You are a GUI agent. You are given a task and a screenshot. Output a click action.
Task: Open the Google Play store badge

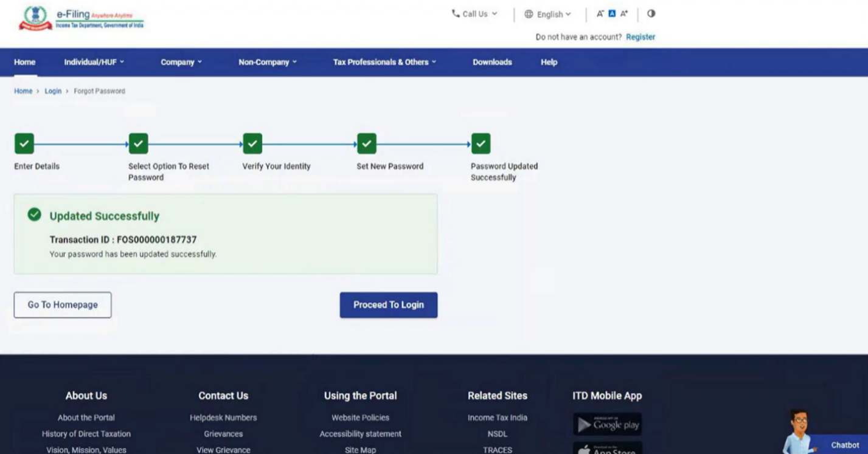click(607, 424)
